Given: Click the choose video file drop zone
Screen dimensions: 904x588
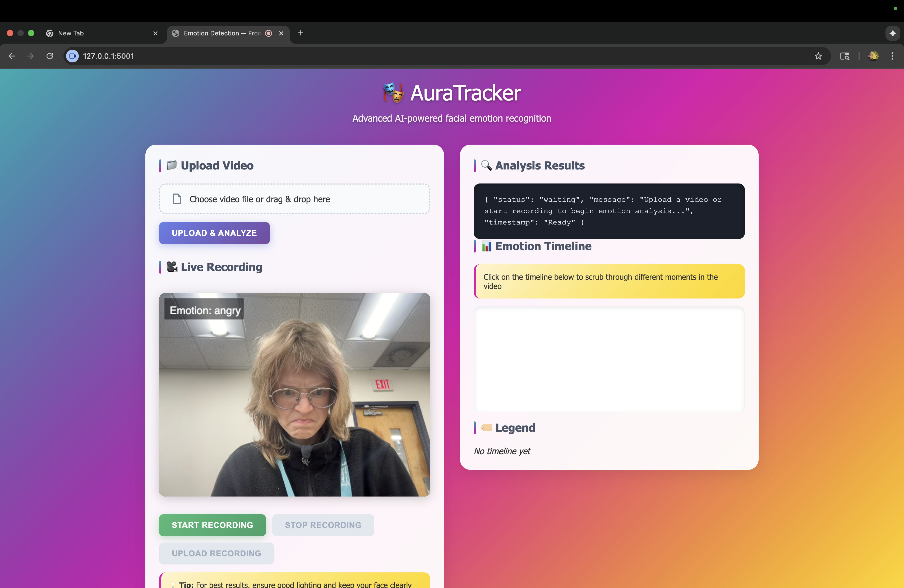Looking at the screenshot, I should pos(294,199).
